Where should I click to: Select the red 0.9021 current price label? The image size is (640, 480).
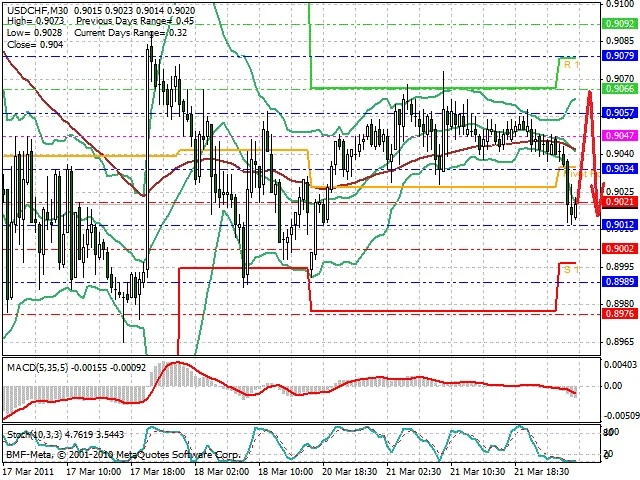coord(620,202)
